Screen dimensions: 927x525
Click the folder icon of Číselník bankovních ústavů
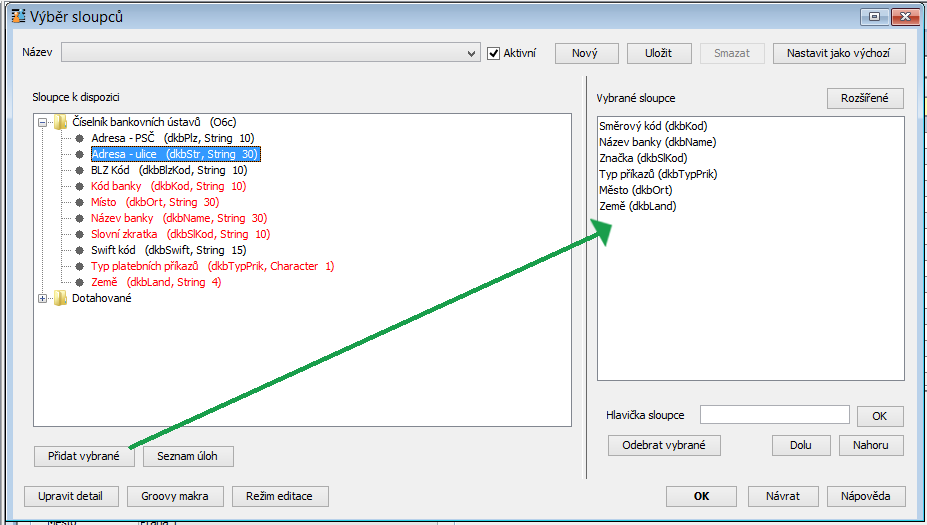60,122
